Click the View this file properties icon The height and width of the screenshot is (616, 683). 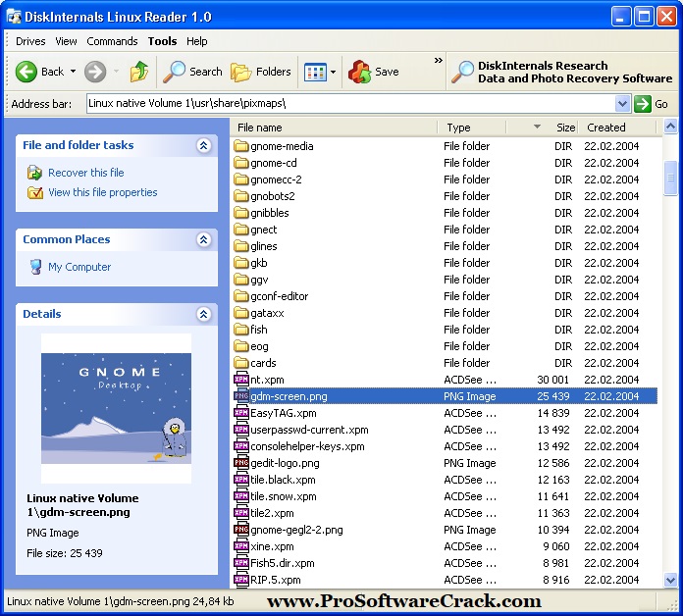click(35, 192)
